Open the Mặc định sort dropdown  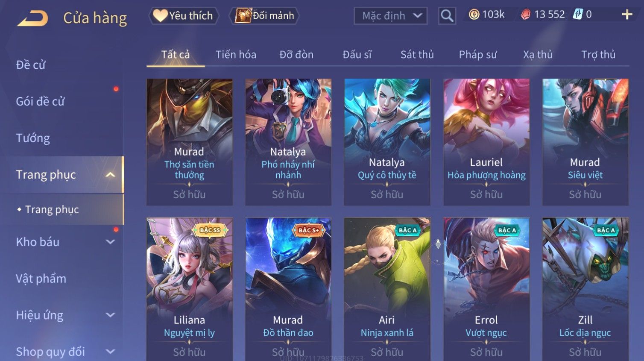click(391, 16)
